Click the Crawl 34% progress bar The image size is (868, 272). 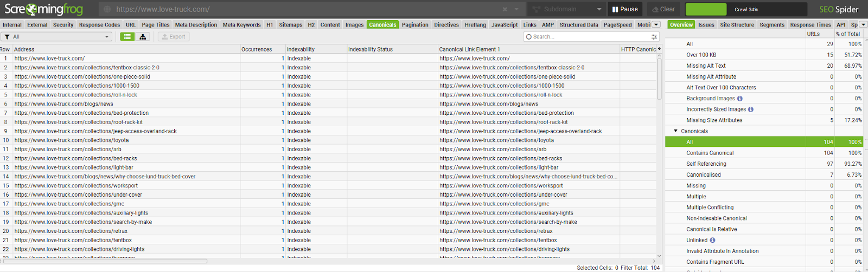[x=746, y=9]
